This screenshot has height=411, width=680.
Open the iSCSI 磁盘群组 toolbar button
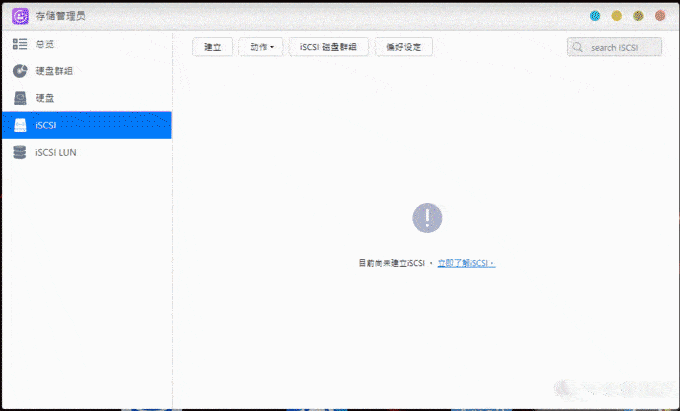pyautogui.click(x=328, y=47)
